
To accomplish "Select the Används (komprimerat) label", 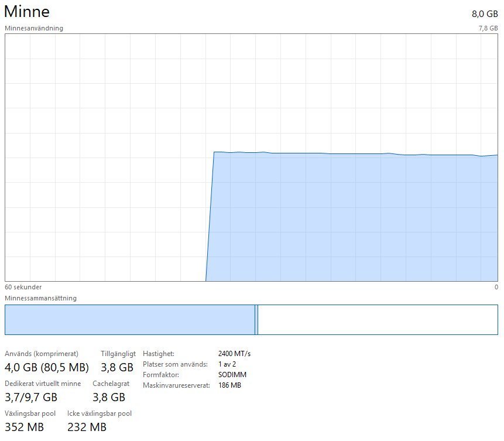I will tap(42, 354).
